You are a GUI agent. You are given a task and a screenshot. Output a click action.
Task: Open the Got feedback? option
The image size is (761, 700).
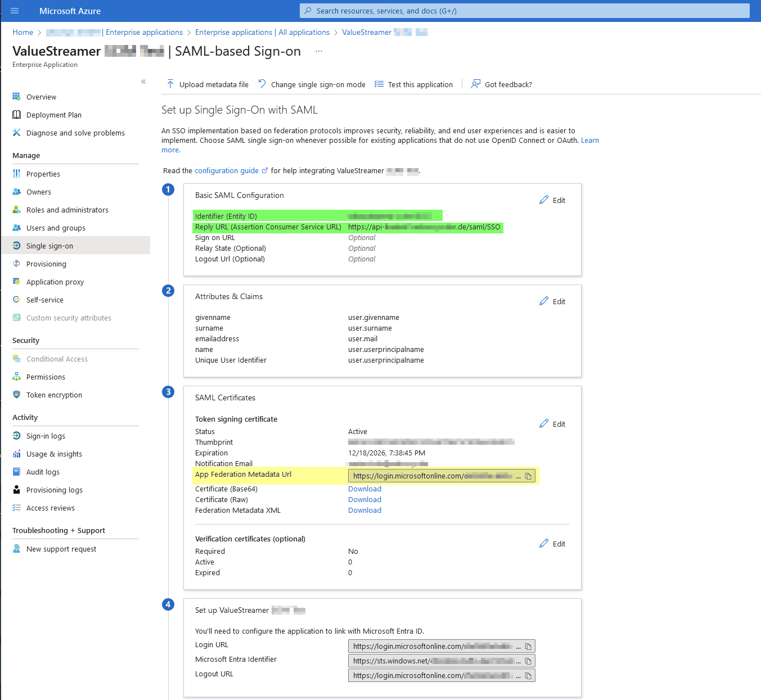[x=502, y=84]
